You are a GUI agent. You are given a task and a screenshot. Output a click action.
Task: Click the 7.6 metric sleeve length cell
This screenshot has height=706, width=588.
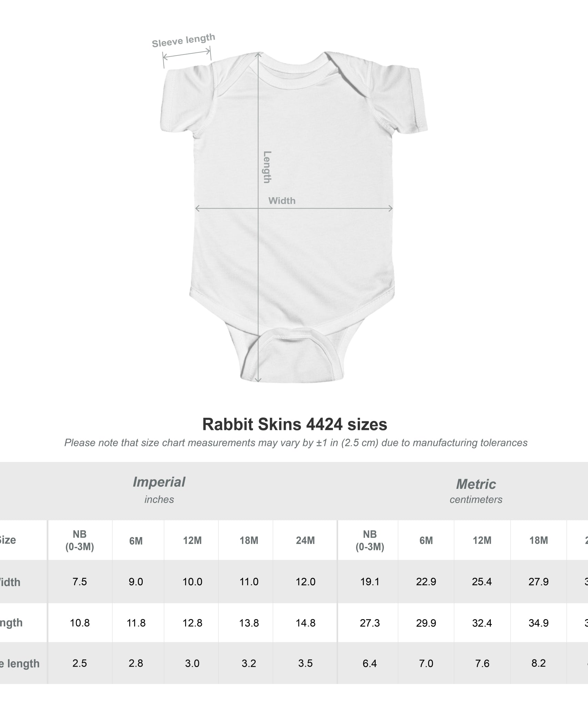coord(482,663)
